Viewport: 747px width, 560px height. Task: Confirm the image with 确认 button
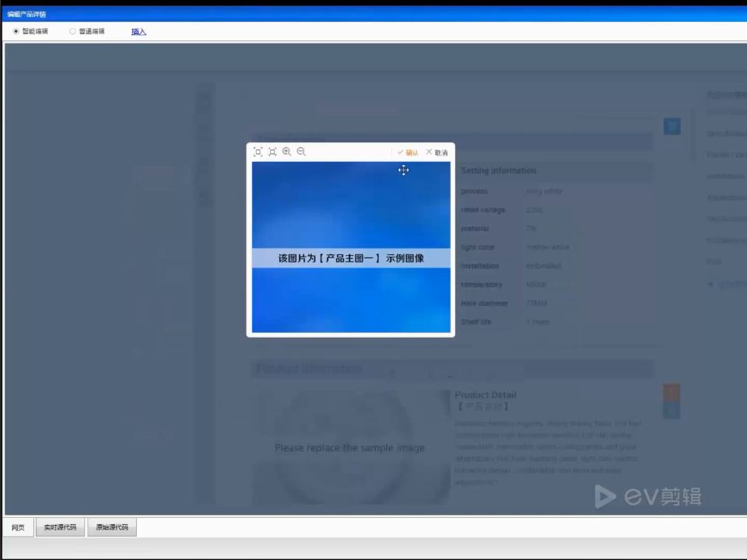tap(407, 152)
